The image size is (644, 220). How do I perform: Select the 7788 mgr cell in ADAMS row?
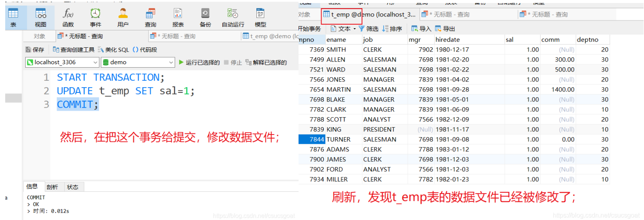(421, 149)
